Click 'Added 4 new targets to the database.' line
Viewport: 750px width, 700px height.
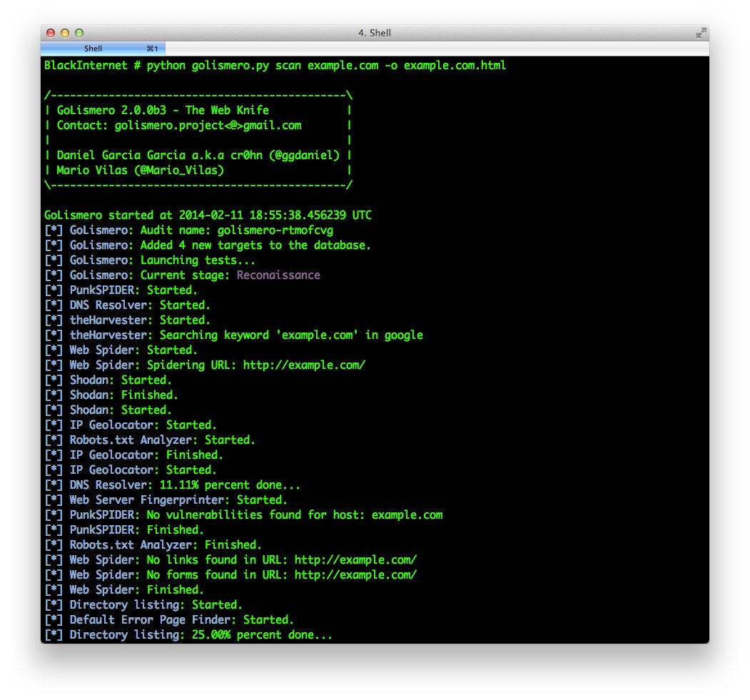[x=208, y=245]
